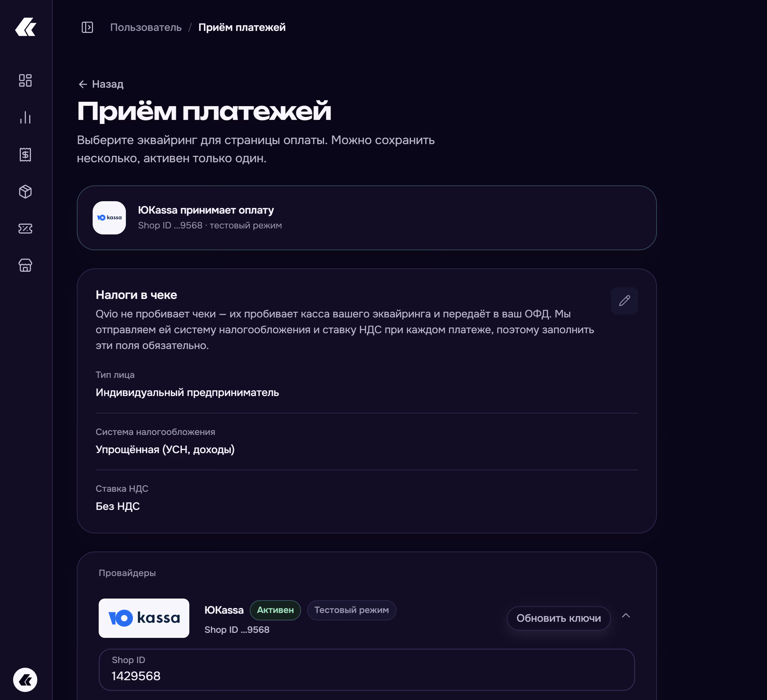Click the large ЮKassa provider logo
Image resolution: width=767 pixels, height=700 pixels.
coord(144,618)
